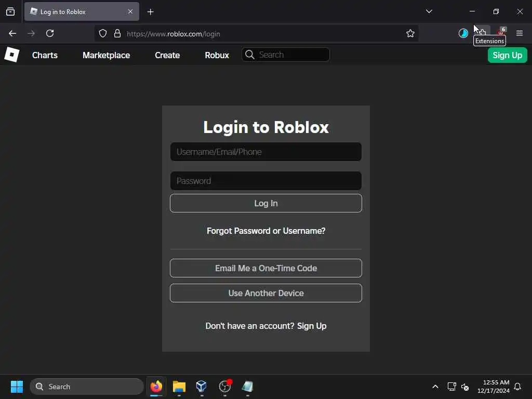Bookmark this page with the star icon

point(410,33)
